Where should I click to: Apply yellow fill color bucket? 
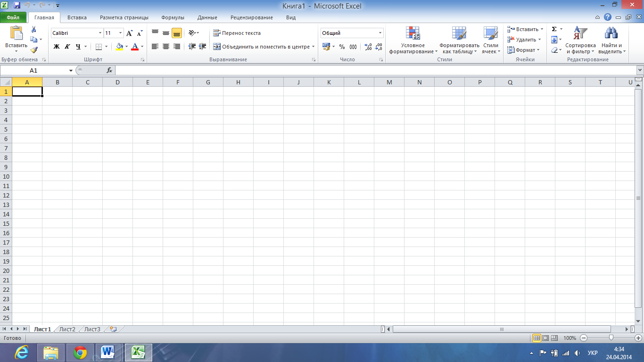tap(119, 47)
